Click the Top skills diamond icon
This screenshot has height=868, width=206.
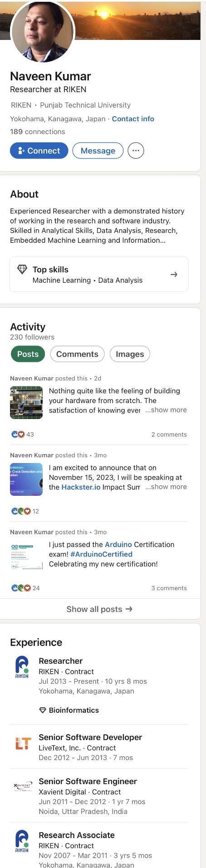[x=22, y=270]
